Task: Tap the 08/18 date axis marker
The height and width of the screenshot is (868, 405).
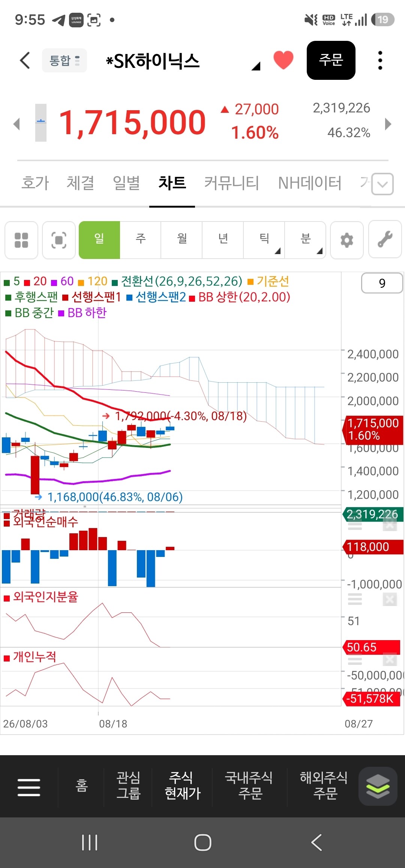Action: (113, 724)
